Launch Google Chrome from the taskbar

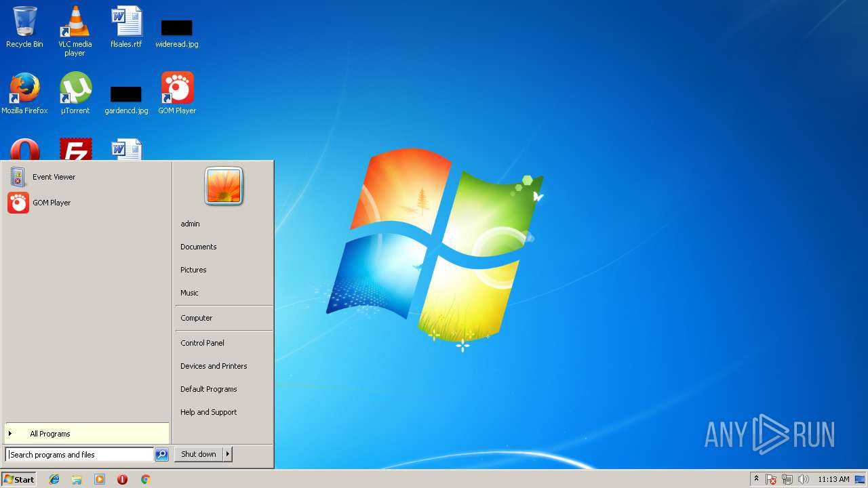[x=145, y=479]
